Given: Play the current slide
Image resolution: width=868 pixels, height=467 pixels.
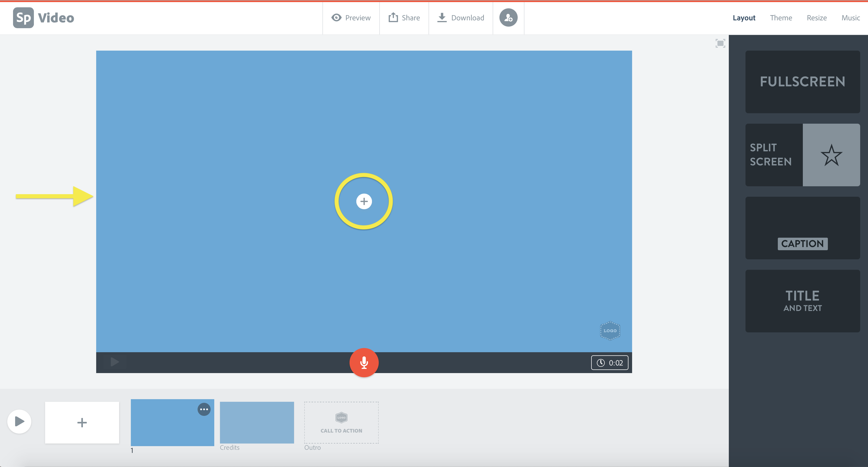Looking at the screenshot, I should click(115, 362).
